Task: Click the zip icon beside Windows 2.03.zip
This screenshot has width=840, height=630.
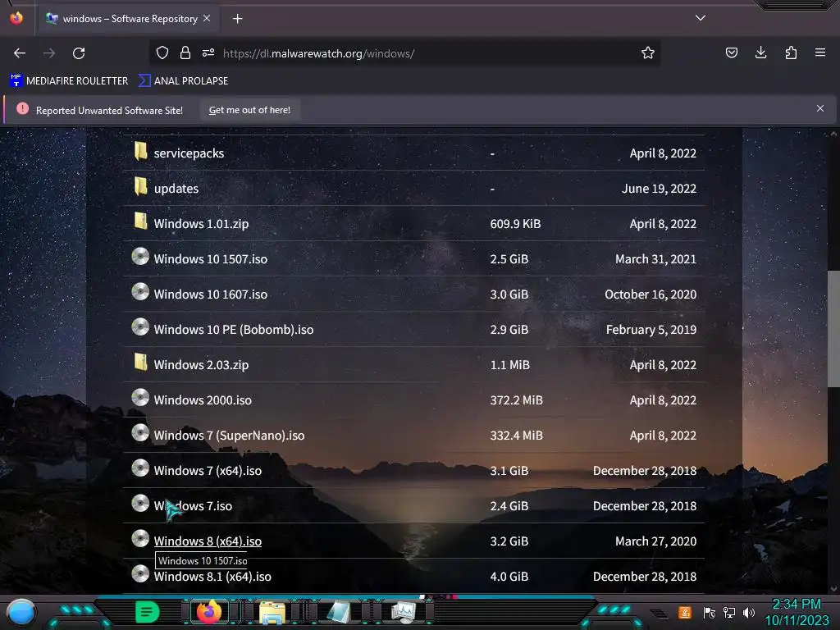Action: (140, 363)
